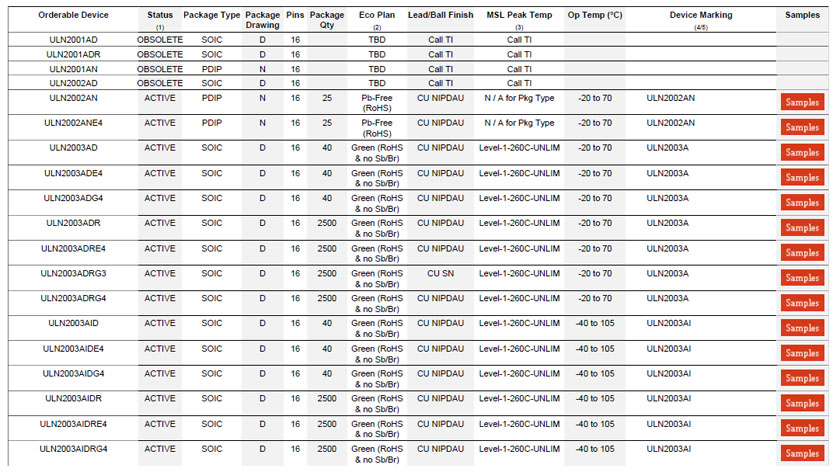Request samples for ULN2003ADRG3
The height and width of the screenshot is (472, 840).
tap(802, 278)
